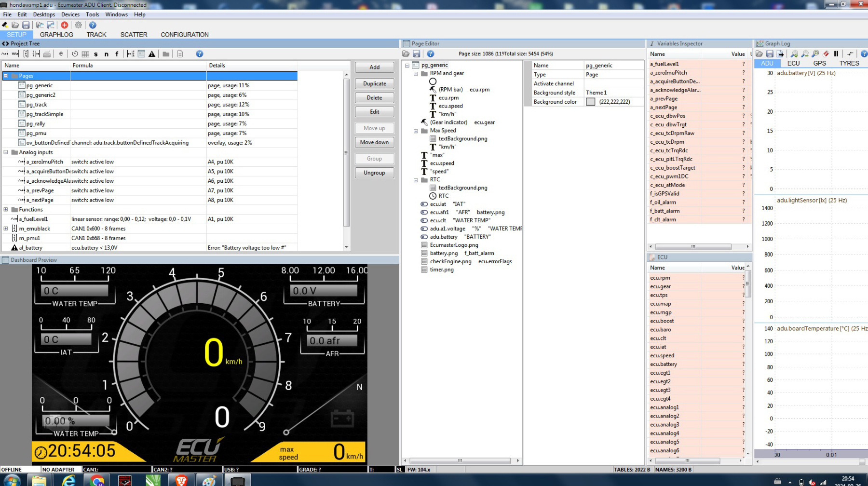Image resolution: width=868 pixels, height=486 pixels.
Task: Click the timer icon in Project Tree toolbar
Action: [75, 54]
